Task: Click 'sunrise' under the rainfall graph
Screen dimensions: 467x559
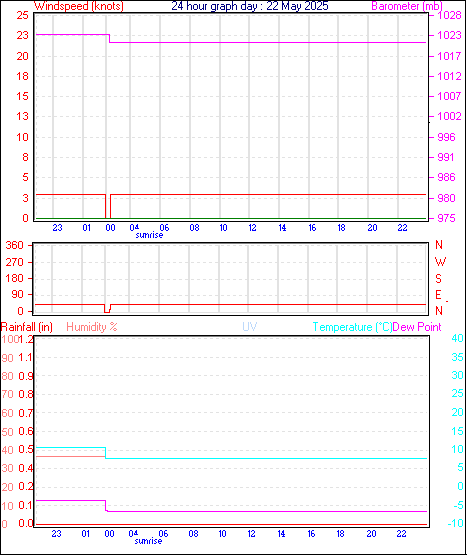Action: [148, 541]
